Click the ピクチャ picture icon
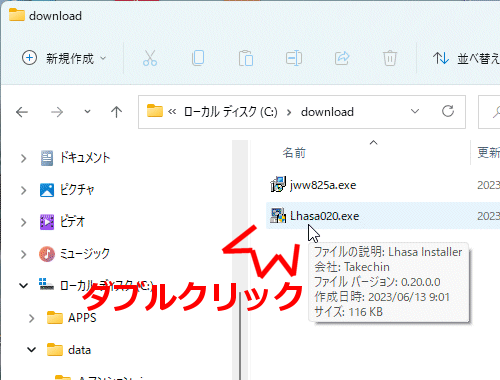500x380 pixels. tap(47, 190)
